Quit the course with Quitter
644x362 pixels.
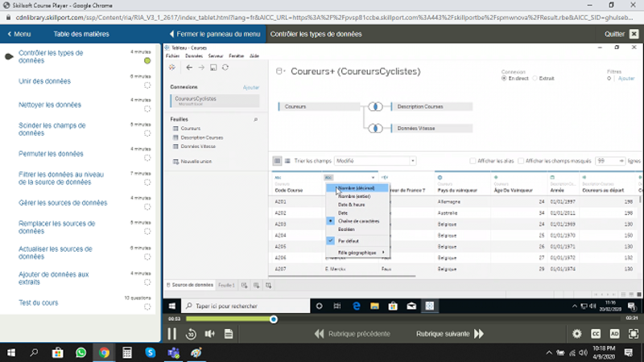point(621,34)
